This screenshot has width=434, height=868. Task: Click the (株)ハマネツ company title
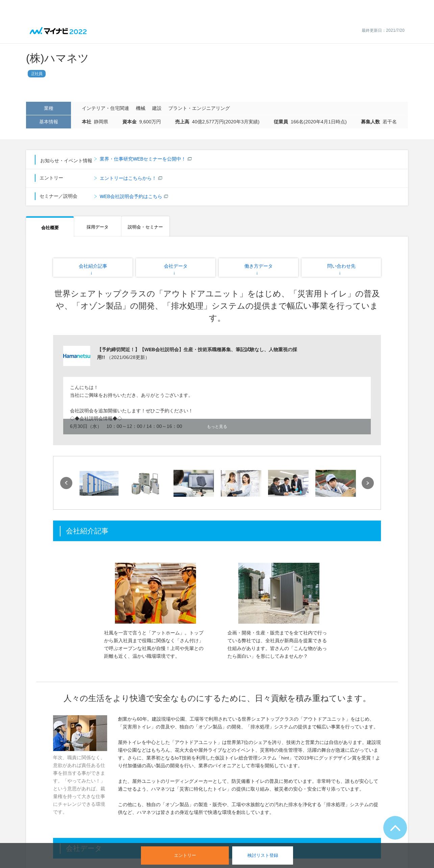(x=57, y=58)
